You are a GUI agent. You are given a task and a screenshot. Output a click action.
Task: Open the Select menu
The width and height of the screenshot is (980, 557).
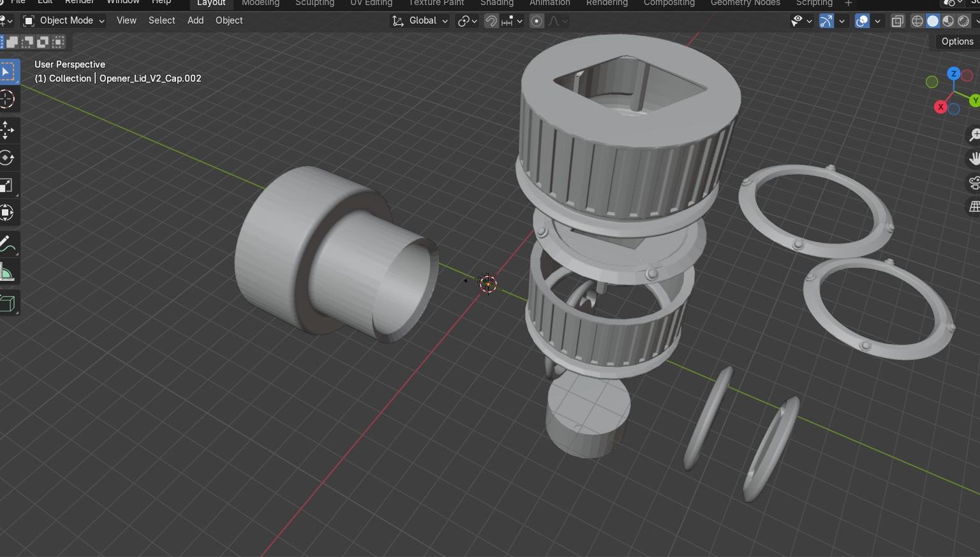pos(162,20)
